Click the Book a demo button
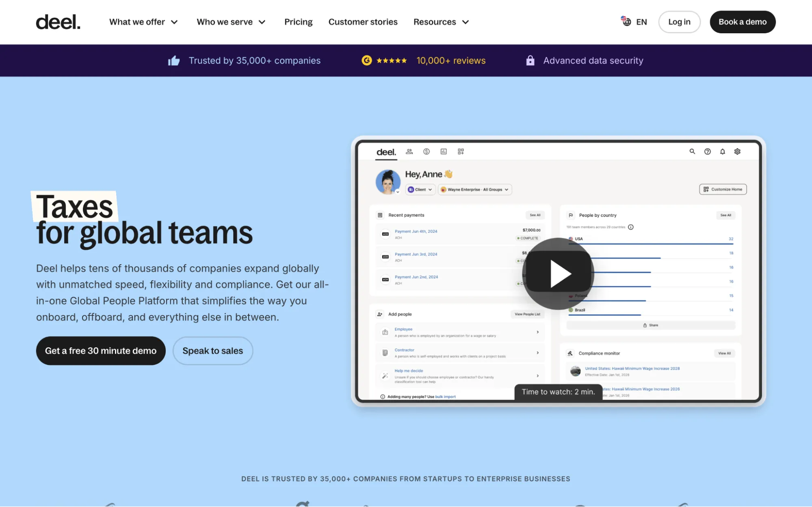The width and height of the screenshot is (812, 507). (743, 22)
